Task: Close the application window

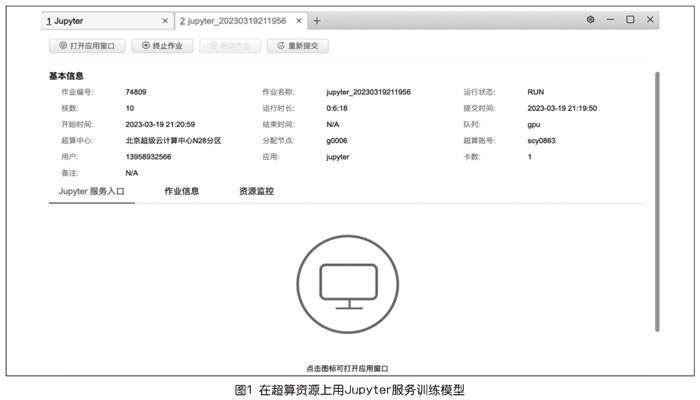Action: point(650,20)
